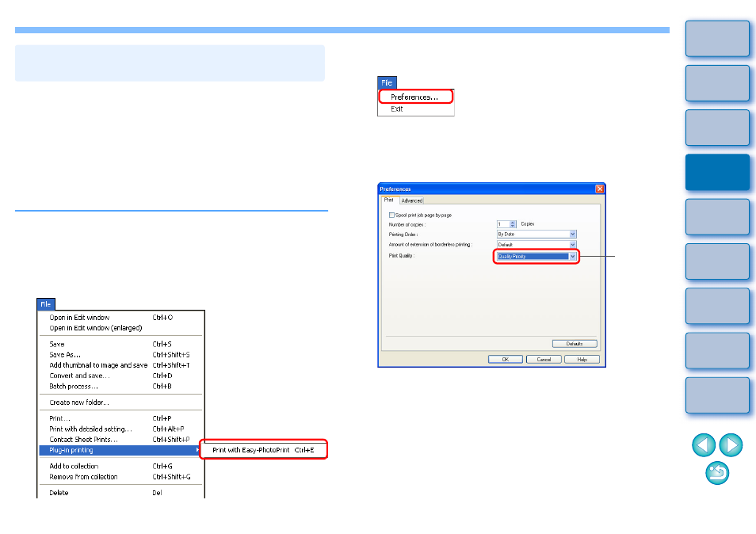Image resolution: width=756 pixels, height=534 pixels.
Task: Click Cancel in Preferences dialog
Action: (x=544, y=360)
